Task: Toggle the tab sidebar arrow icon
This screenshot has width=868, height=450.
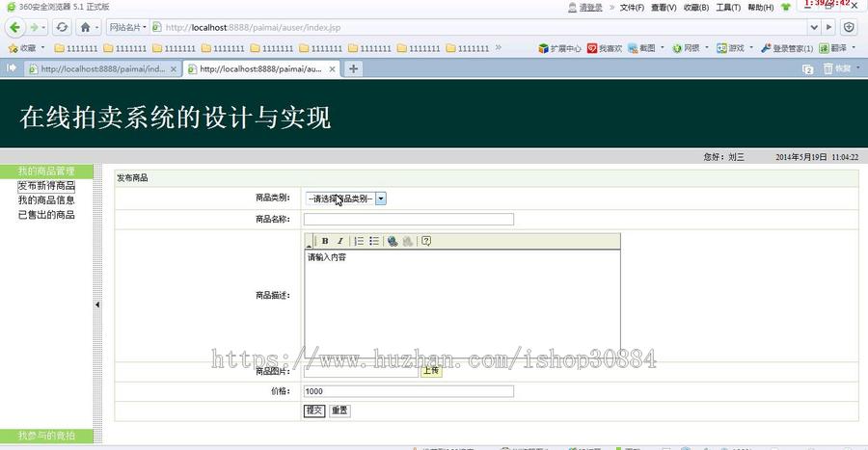Action: 11,68
